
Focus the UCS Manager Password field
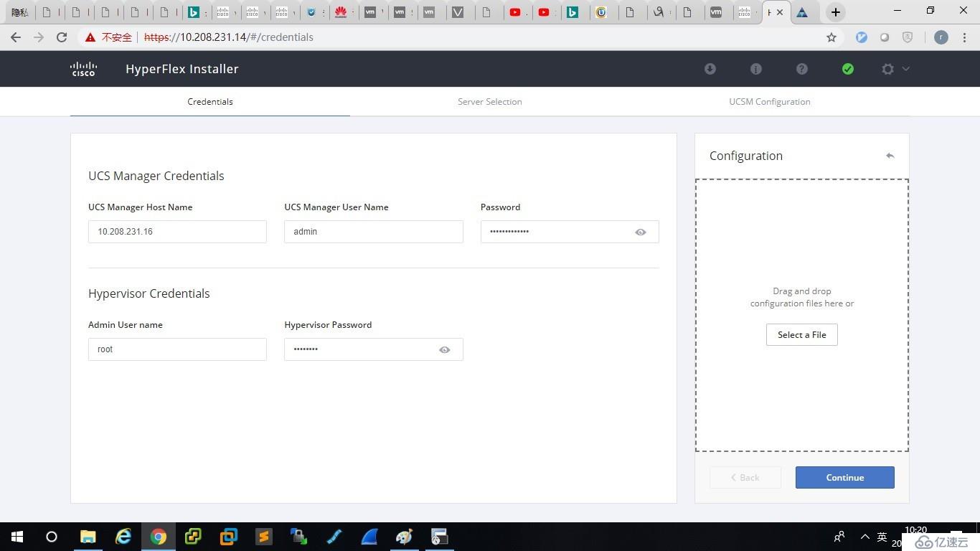[x=570, y=232]
